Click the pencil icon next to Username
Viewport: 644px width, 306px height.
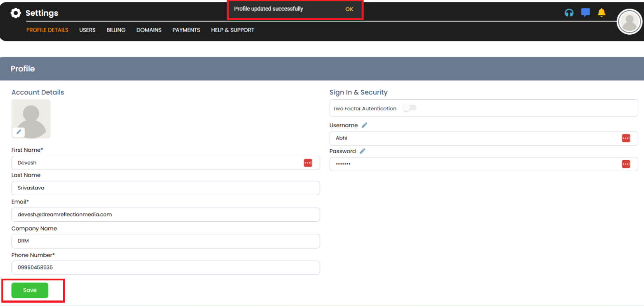364,125
